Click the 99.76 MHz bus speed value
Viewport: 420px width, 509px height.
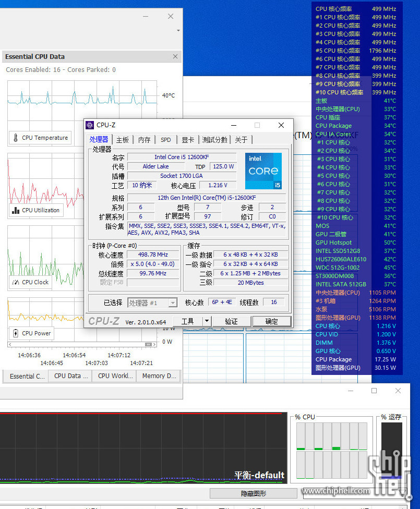pos(153,274)
